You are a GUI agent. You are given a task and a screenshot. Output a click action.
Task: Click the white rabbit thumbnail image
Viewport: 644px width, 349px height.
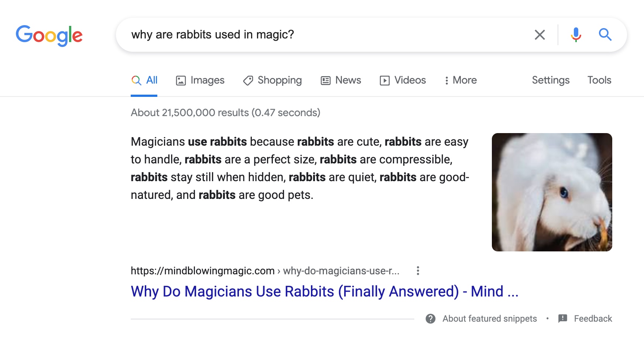[552, 192]
